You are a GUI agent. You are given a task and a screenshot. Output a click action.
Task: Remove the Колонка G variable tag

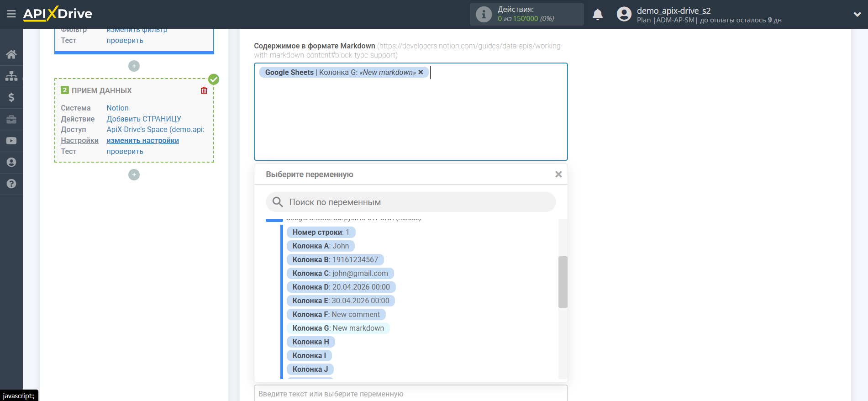click(421, 72)
